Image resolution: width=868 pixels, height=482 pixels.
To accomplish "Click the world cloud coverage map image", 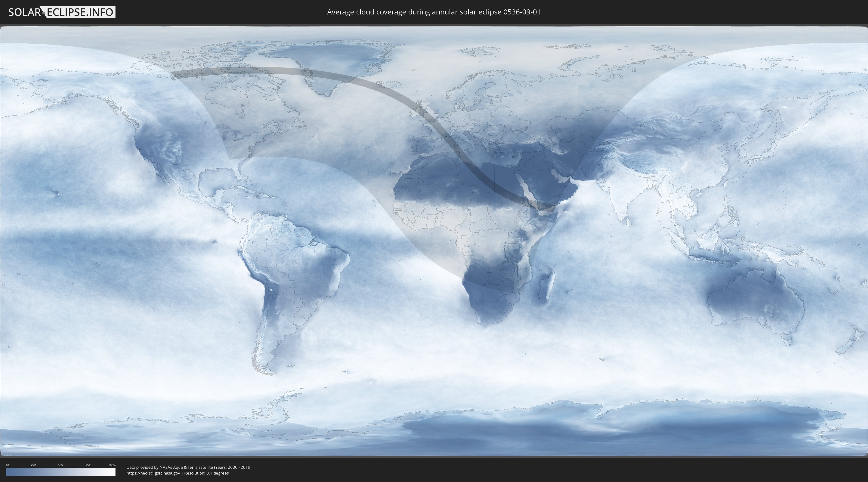I will (434, 241).
